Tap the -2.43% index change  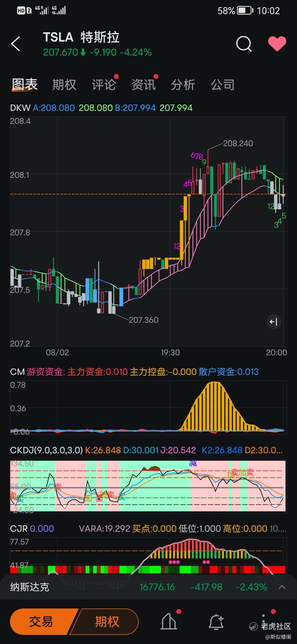tap(251, 587)
